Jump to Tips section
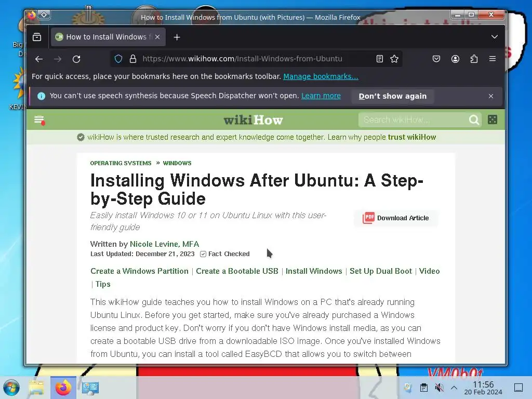532x399 pixels. pyautogui.click(x=103, y=284)
